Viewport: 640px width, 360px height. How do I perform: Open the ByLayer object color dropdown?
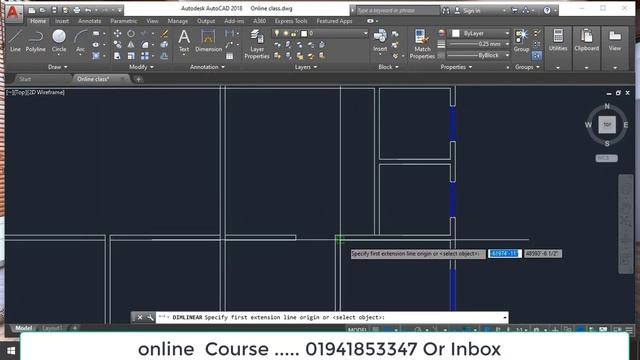tap(507, 33)
